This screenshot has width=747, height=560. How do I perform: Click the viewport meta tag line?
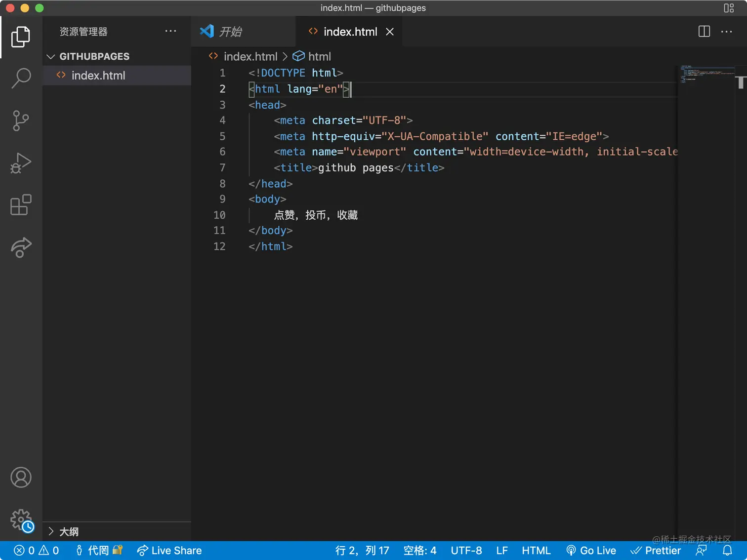coord(475,152)
